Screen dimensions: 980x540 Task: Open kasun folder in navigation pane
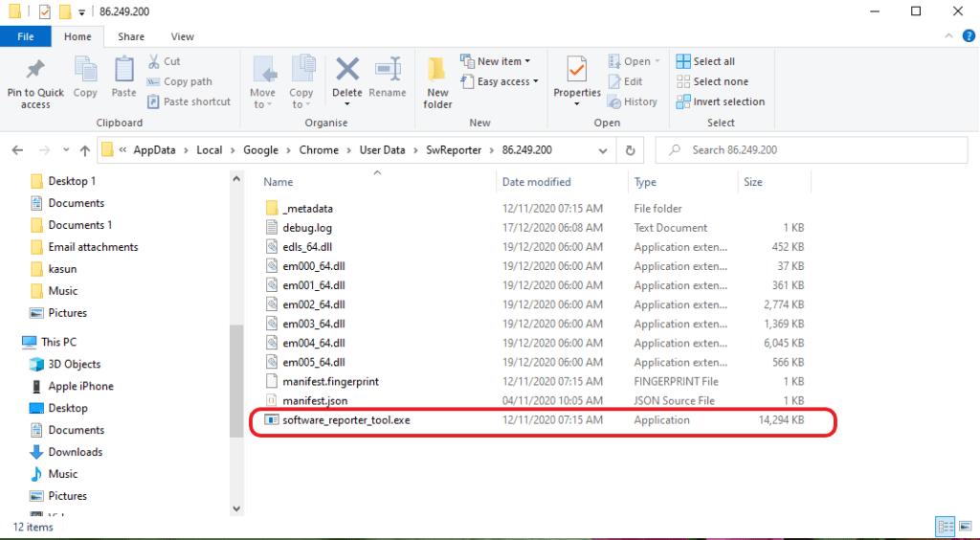[x=62, y=269]
